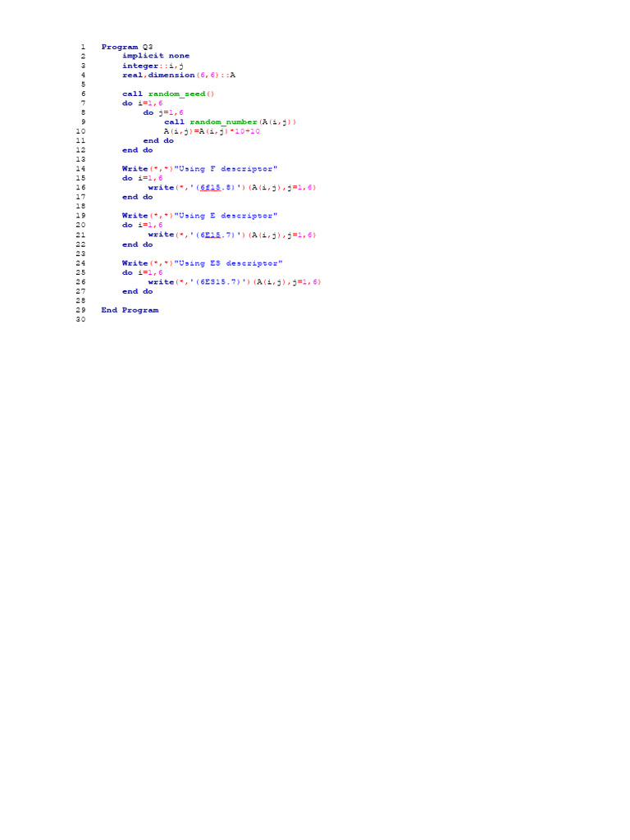Click the write line with '(6ES15.7)' format
This screenshot has width=630, height=840.
click(235, 282)
